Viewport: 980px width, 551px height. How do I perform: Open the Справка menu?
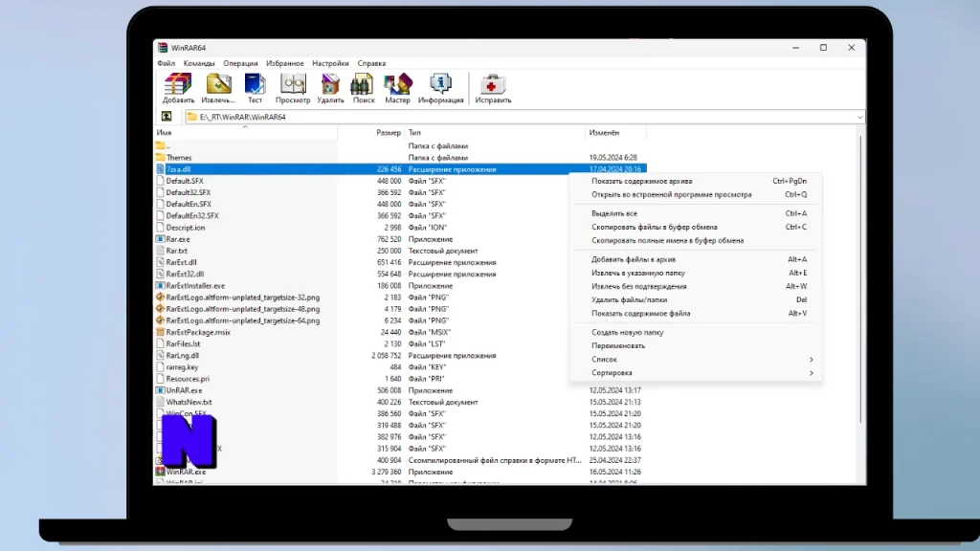point(371,63)
